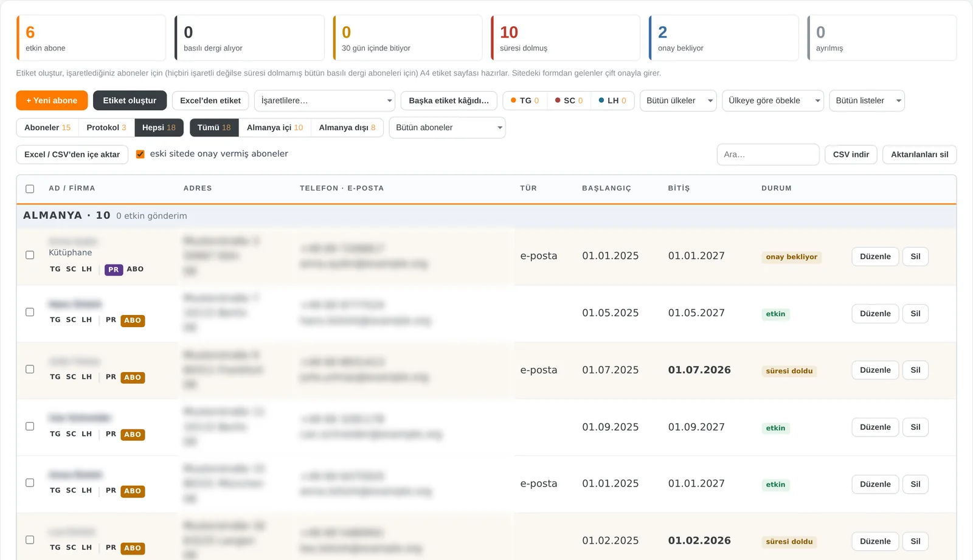This screenshot has width=973, height=560.
Task: Select the SC list filter chip
Action: pyautogui.click(x=569, y=101)
